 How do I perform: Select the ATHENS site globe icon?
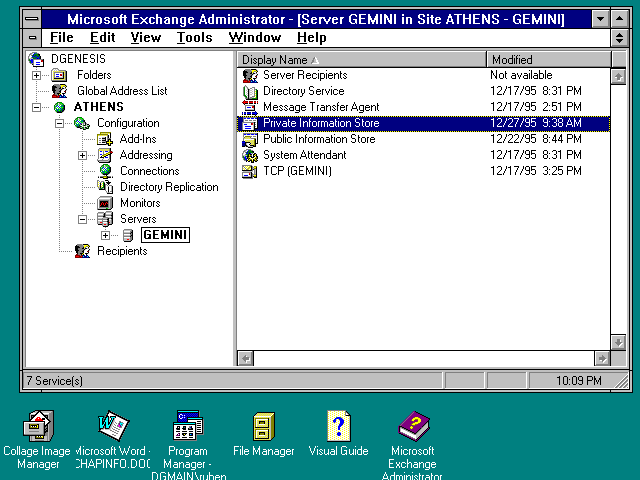tap(60, 107)
